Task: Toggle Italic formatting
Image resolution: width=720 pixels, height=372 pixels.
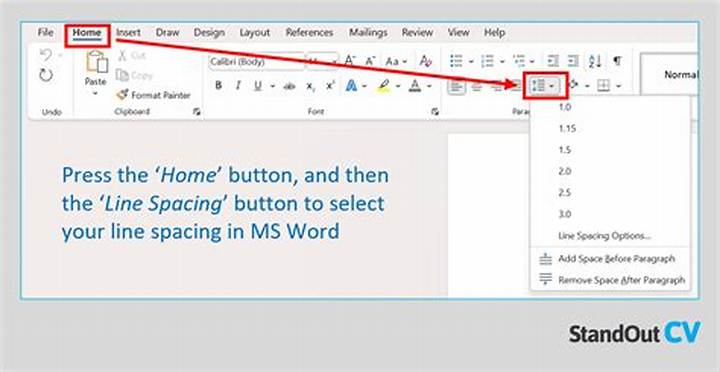Action: click(x=238, y=85)
